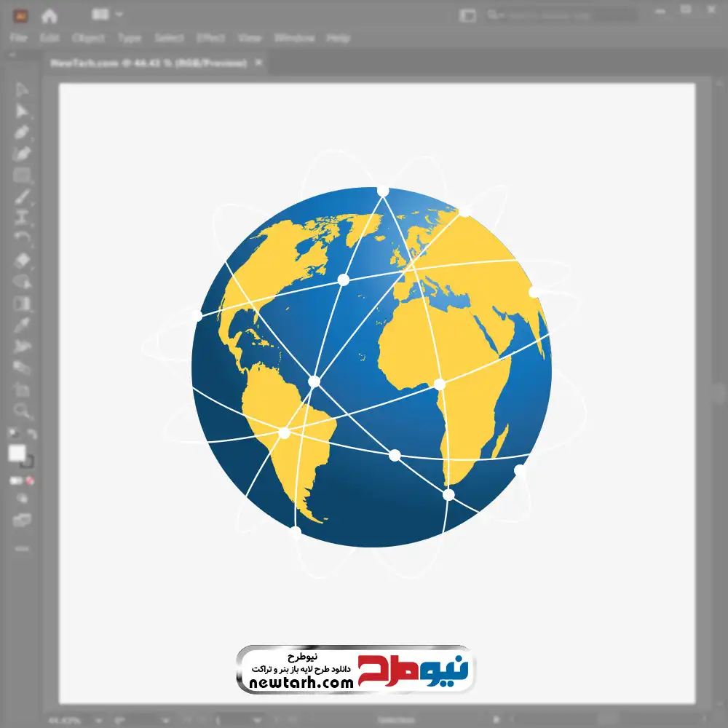Open the Effect menu
Screen dimensions: 728x728
[x=210, y=38]
